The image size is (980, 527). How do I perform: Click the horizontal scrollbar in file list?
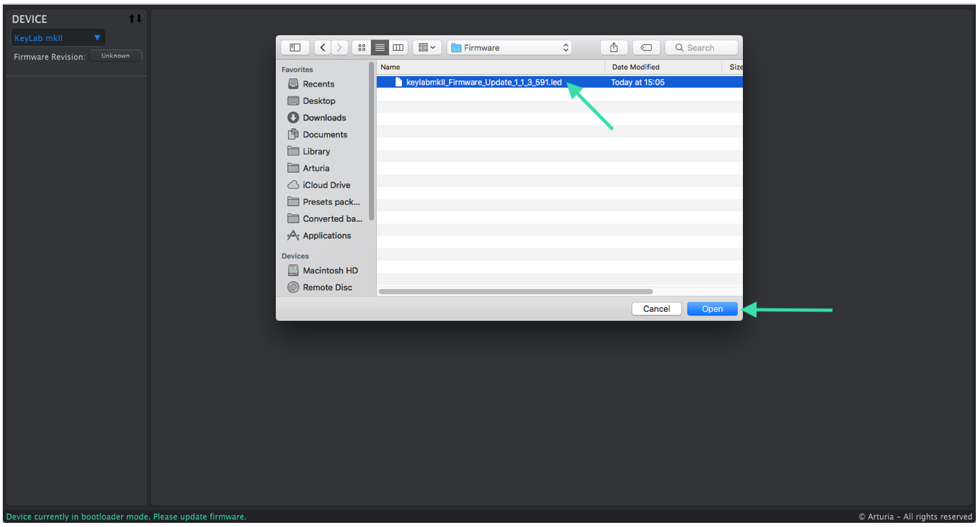(x=516, y=292)
